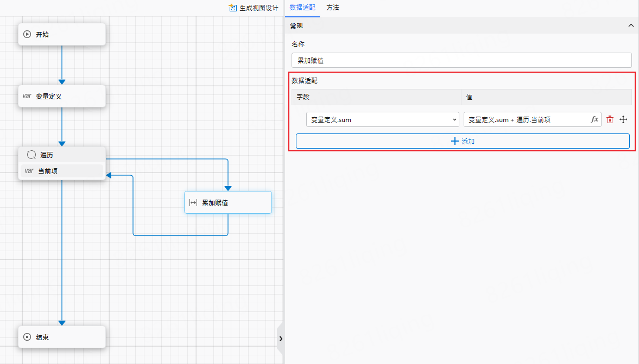Click the var icon on 变量定义 node
This screenshot has width=639, height=364.
[27, 96]
